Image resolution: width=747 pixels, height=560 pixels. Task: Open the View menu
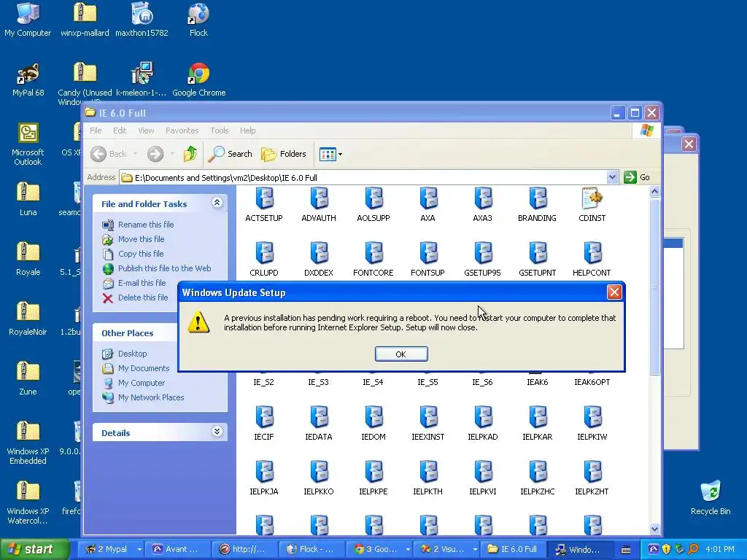tap(146, 131)
